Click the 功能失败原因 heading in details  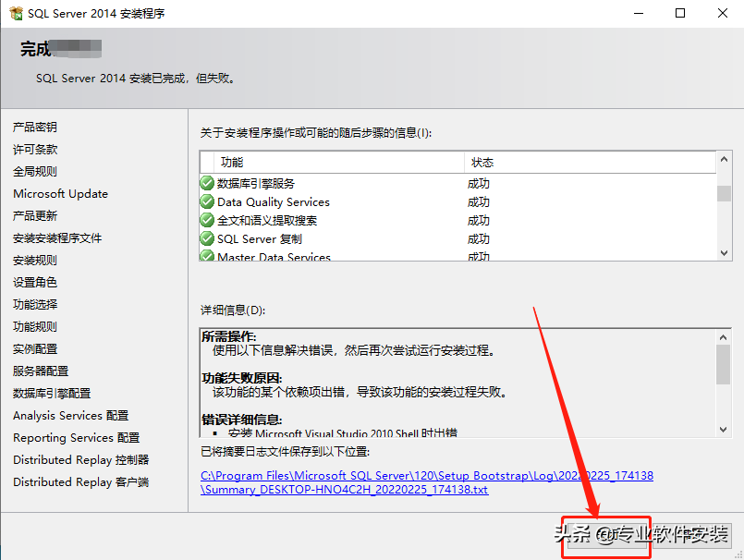click(x=241, y=378)
